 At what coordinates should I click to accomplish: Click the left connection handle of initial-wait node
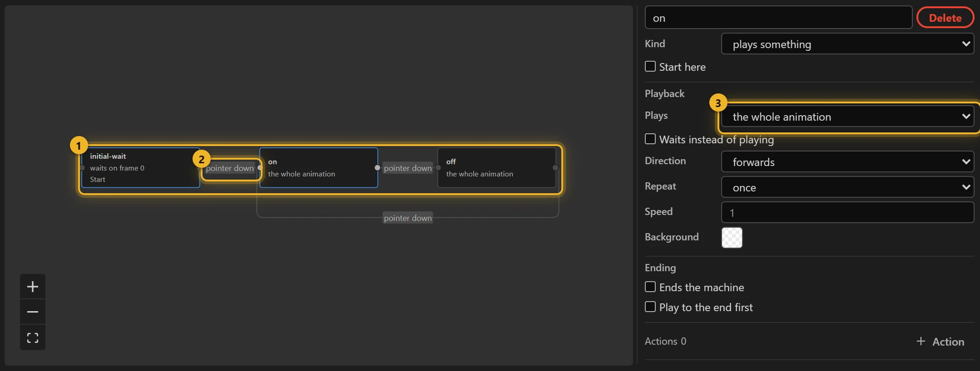pos(82,168)
